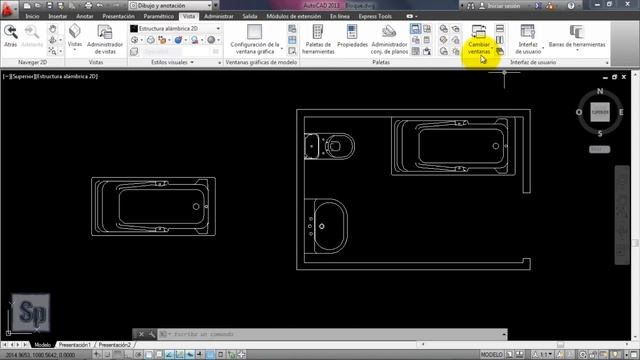Click the Autodesk Exchange X icon
This screenshot has height=360, width=640.
pyautogui.click(x=539, y=6)
